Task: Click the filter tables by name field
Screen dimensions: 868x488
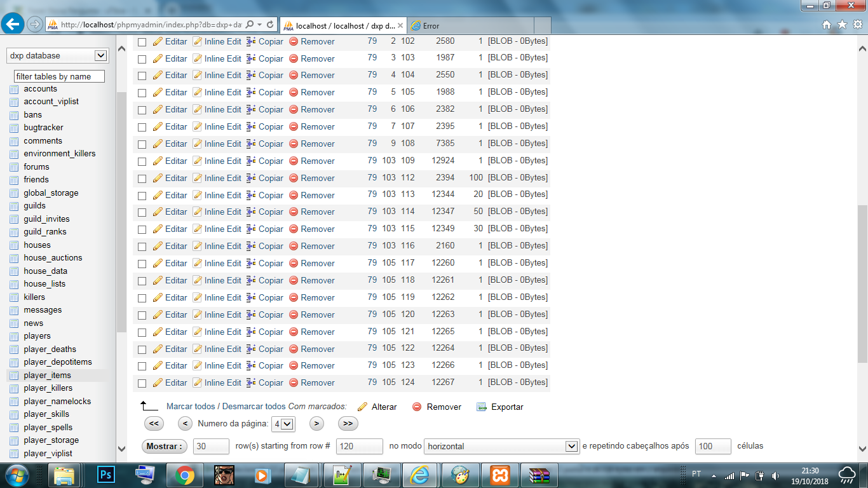Action: [x=59, y=76]
